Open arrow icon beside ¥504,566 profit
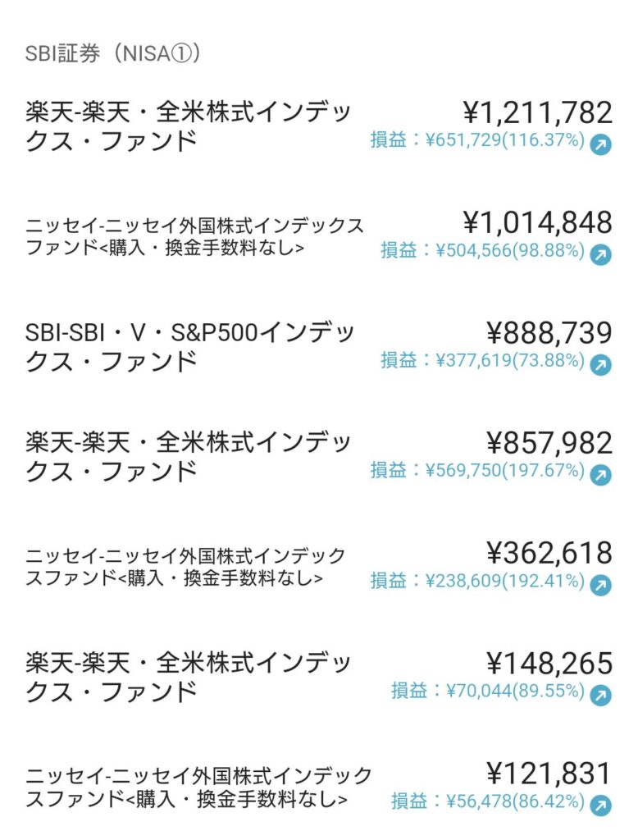Image resolution: width=638 pixels, height=840 pixels. [600, 255]
